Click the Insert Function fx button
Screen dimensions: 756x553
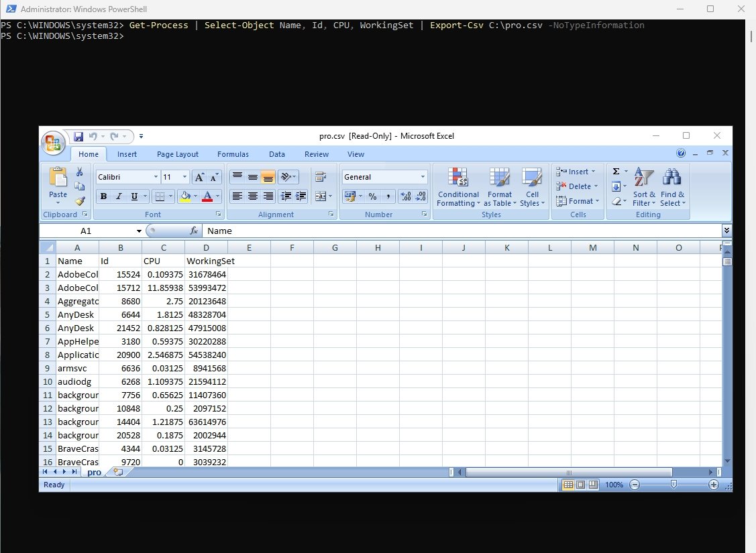[194, 231]
